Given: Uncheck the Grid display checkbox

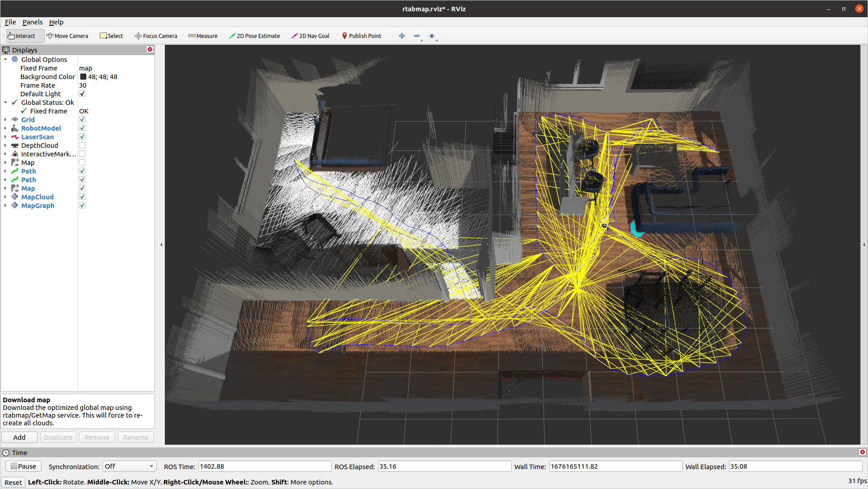Looking at the screenshot, I should pyautogui.click(x=82, y=120).
